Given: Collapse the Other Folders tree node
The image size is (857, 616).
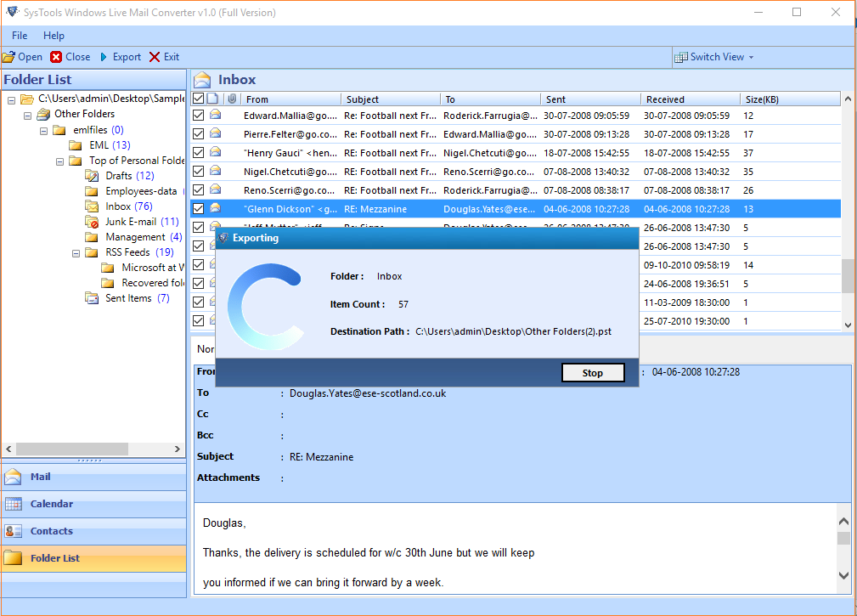Looking at the screenshot, I should 27,116.
